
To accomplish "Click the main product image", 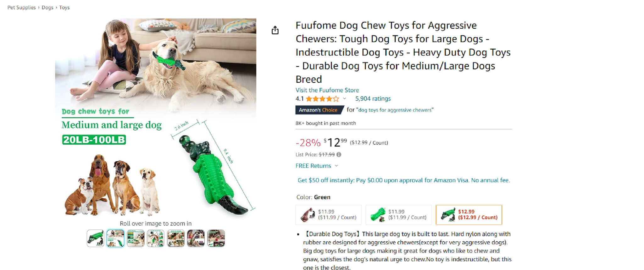I will 156,118.
